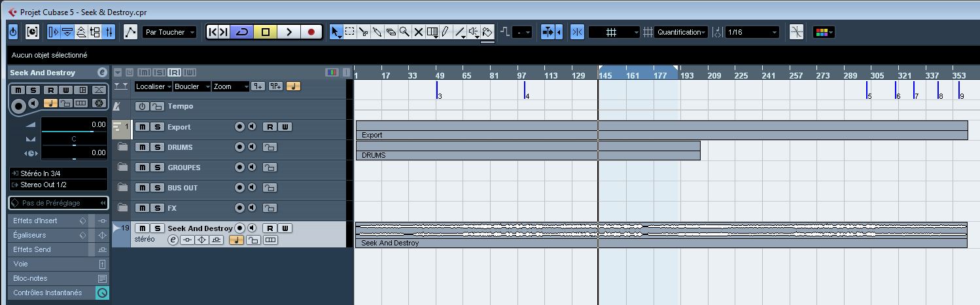Select the DRUMS folder part in the timeline
This screenshot has height=305, width=980.
pyautogui.click(x=528, y=151)
